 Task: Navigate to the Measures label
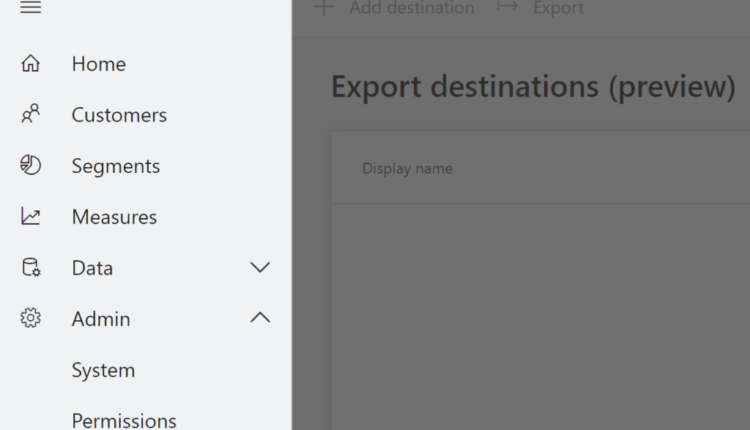tap(114, 217)
